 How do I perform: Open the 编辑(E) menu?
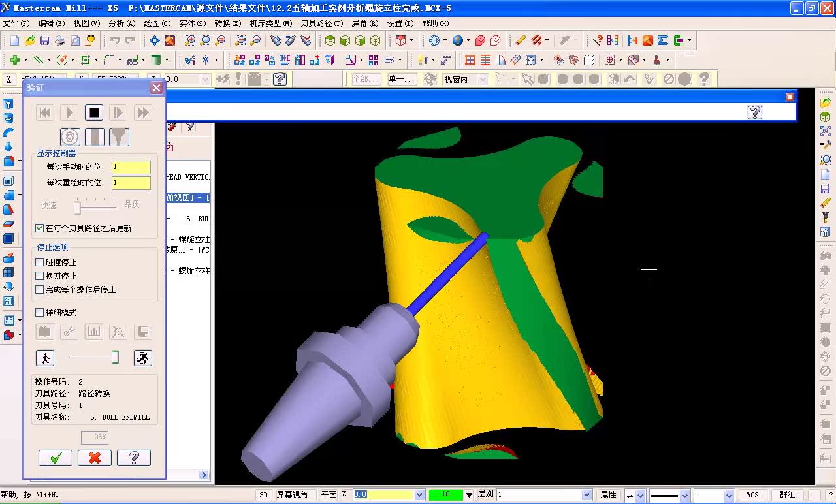(x=52, y=23)
